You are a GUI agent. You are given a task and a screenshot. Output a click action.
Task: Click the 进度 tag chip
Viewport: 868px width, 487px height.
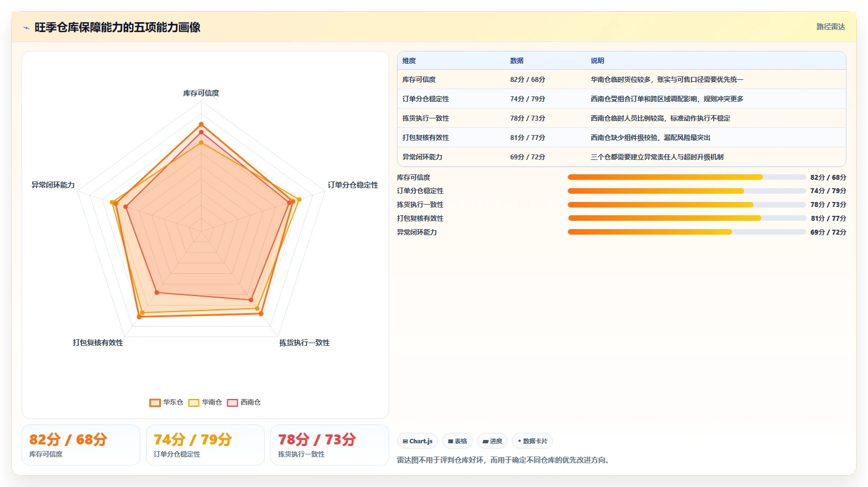(492, 441)
